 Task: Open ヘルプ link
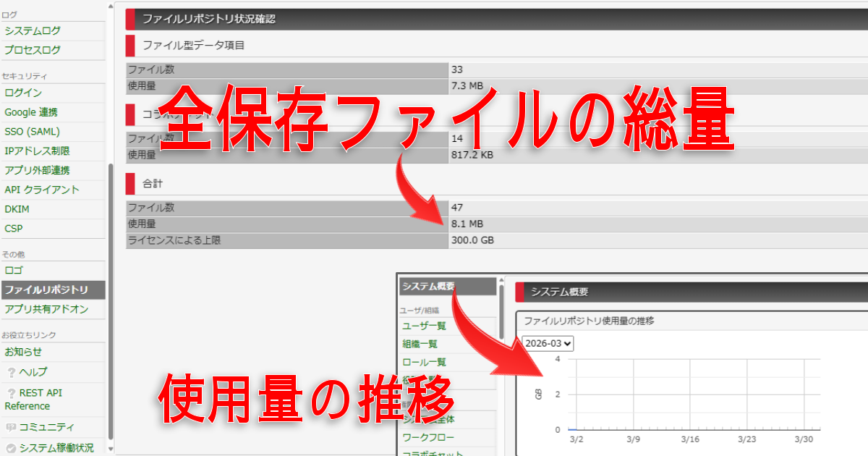pyautogui.click(x=33, y=373)
